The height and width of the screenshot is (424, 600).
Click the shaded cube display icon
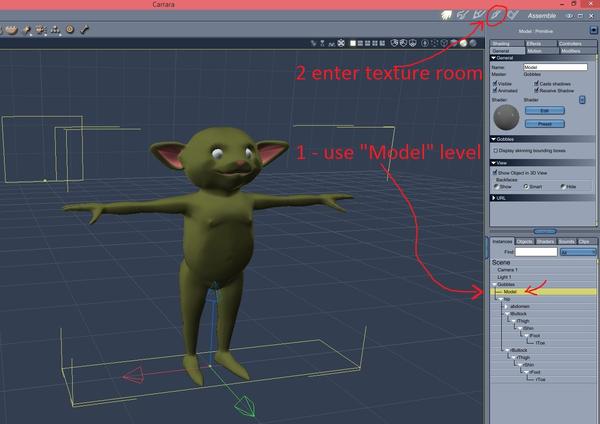click(x=453, y=43)
